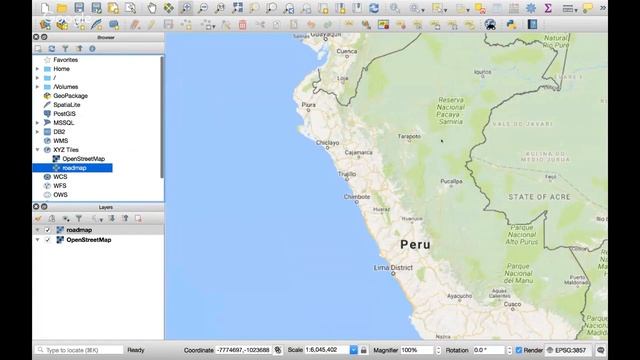Click the Help book icon in toolbar

tap(532, 24)
